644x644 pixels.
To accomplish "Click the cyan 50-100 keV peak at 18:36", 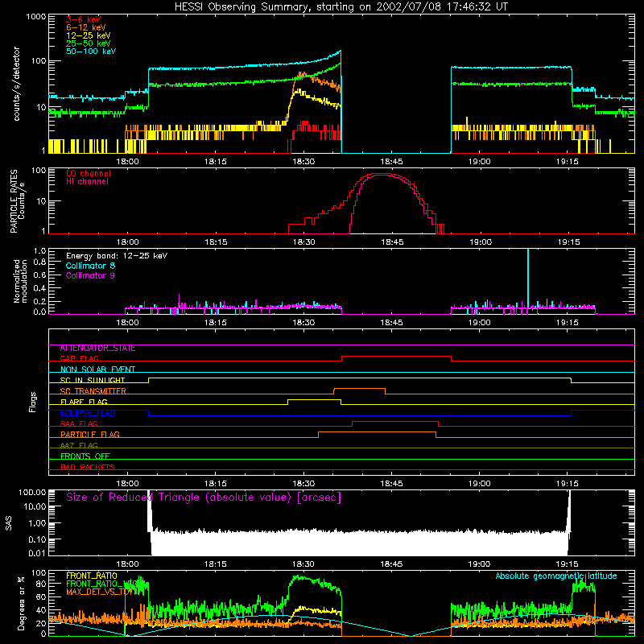I will click(340, 51).
